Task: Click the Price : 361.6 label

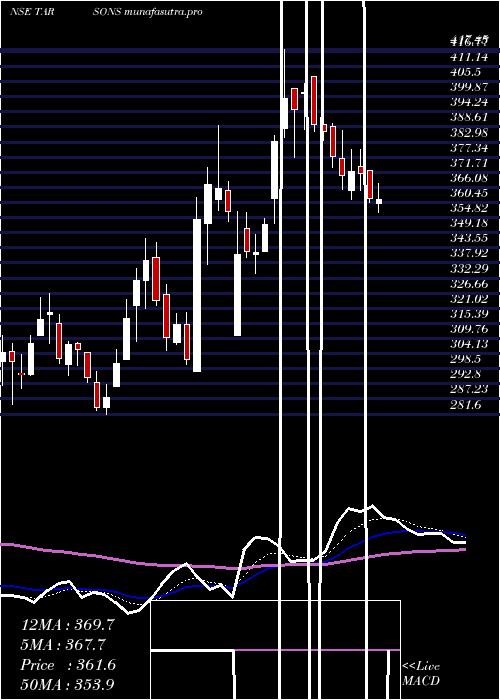Action: click(x=68, y=665)
